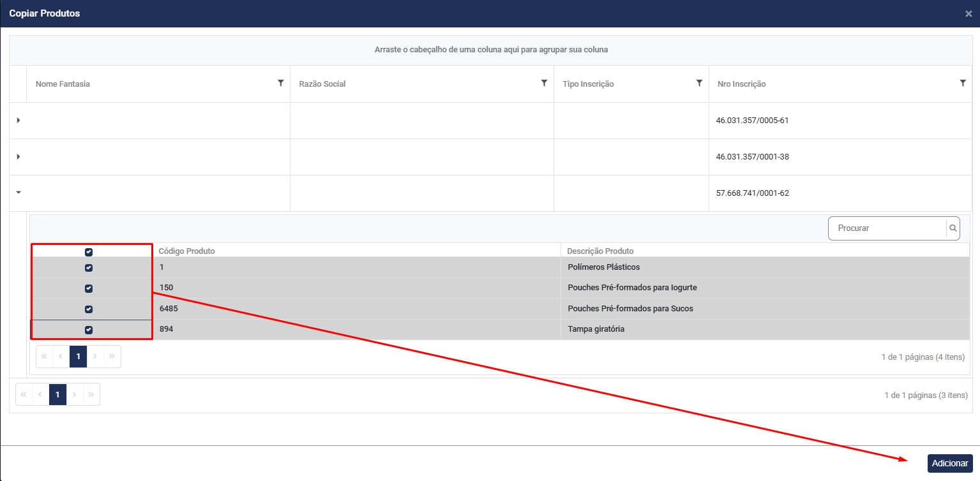Close the Copiar Produtos dialog
The image size is (980, 481).
pyautogui.click(x=969, y=13)
